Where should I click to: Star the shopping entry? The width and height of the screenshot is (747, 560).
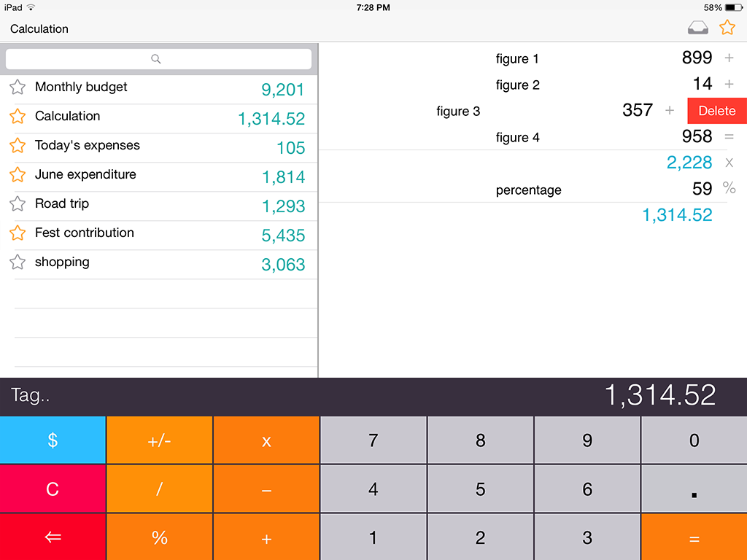coord(18,262)
